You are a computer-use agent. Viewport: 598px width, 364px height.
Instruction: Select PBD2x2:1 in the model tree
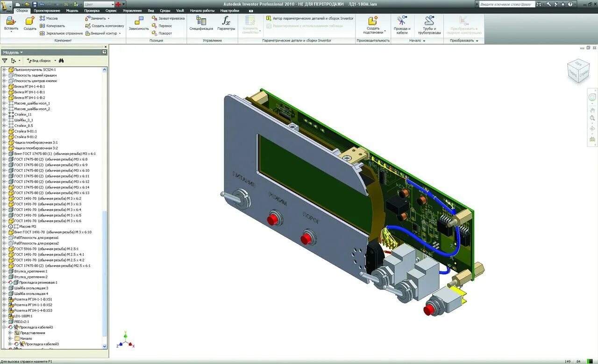pos(21,322)
